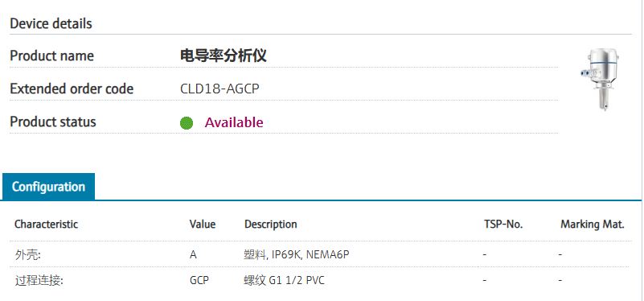644x301 pixels.
Task: Click the Device details heading
Action: (51, 23)
